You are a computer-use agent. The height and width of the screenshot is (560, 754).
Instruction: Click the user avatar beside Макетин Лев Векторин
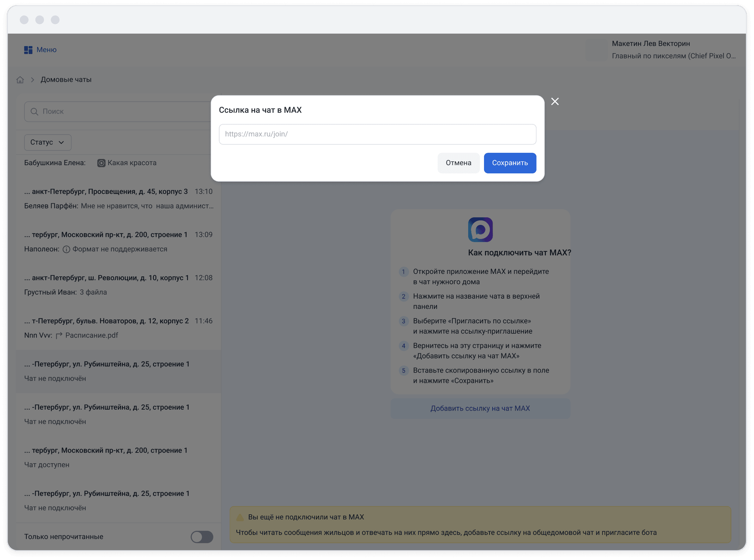point(597,50)
